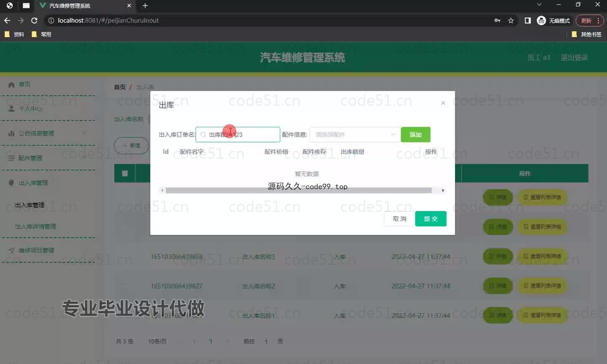Click the 出库数量 column header in the dialog
Image resolution: width=607 pixels, height=364 pixels.
click(x=352, y=152)
